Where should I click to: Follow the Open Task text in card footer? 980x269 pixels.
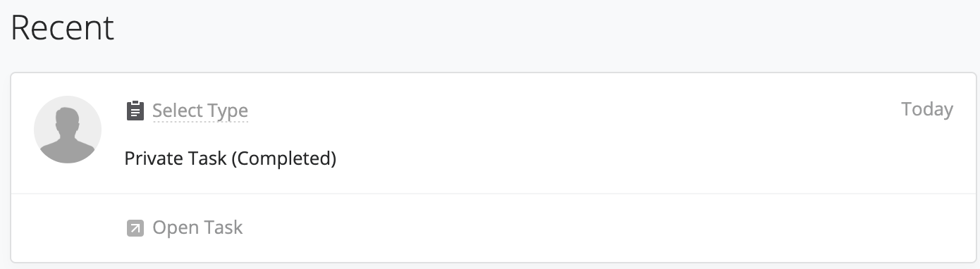[x=197, y=228]
